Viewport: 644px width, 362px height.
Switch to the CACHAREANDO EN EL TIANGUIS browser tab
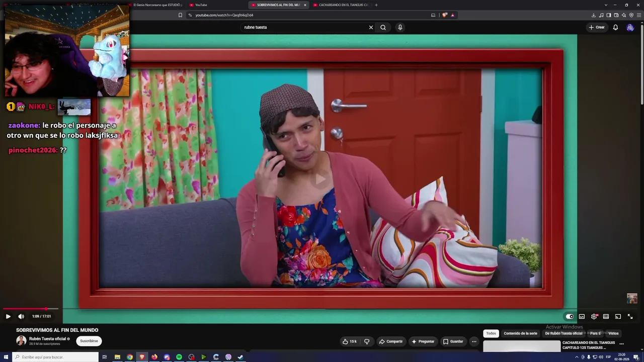[x=340, y=5]
